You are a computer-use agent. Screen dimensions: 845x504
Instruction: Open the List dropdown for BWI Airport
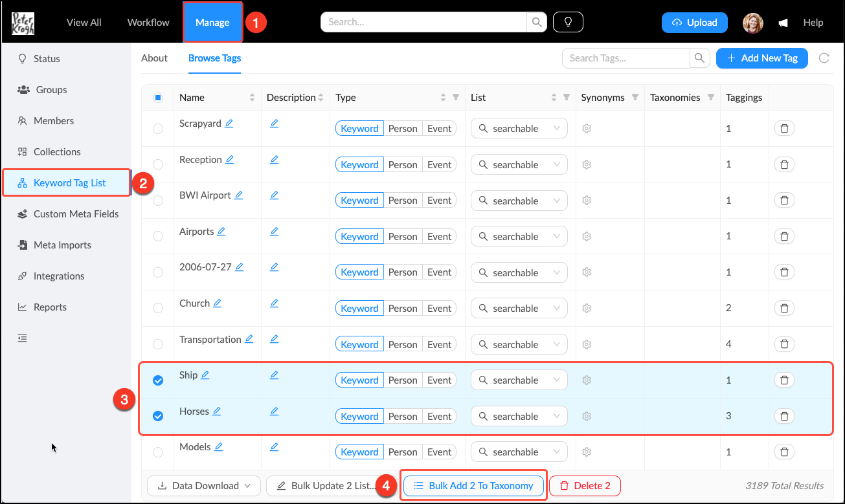(x=519, y=201)
